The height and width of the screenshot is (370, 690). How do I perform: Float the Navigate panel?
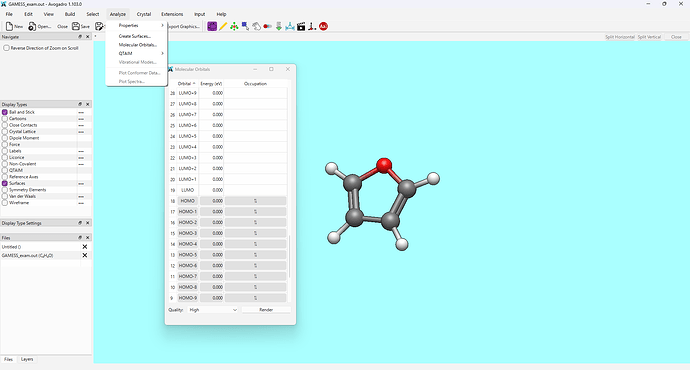click(80, 37)
